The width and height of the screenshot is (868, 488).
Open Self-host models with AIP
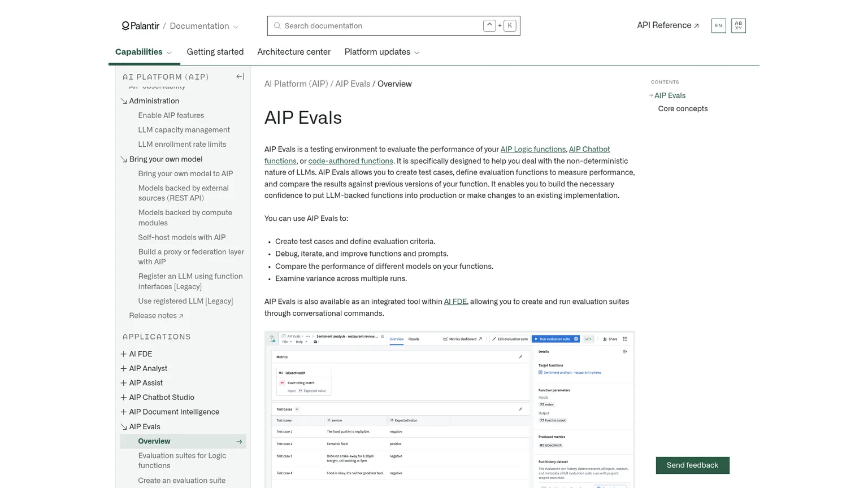tap(182, 238)
